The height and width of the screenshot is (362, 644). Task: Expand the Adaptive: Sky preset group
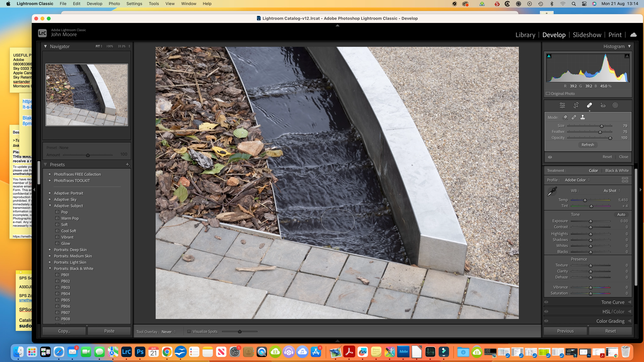(50, 199)
